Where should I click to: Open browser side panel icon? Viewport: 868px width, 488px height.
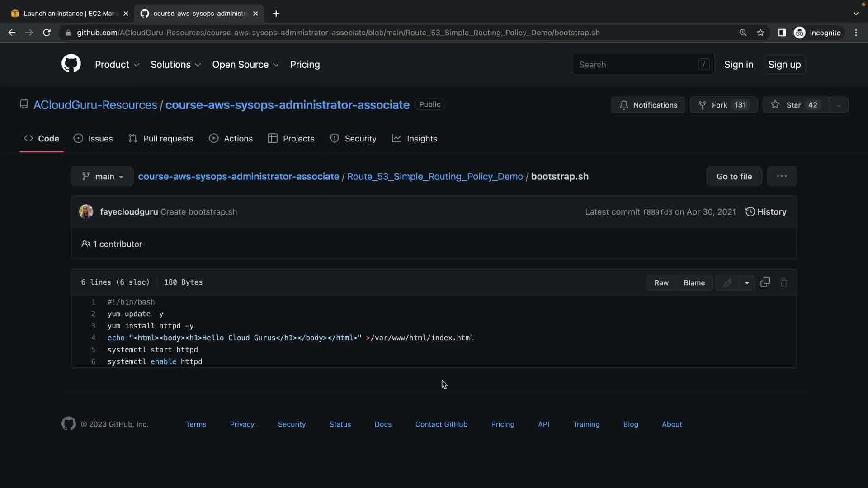(x=782, y=33)
